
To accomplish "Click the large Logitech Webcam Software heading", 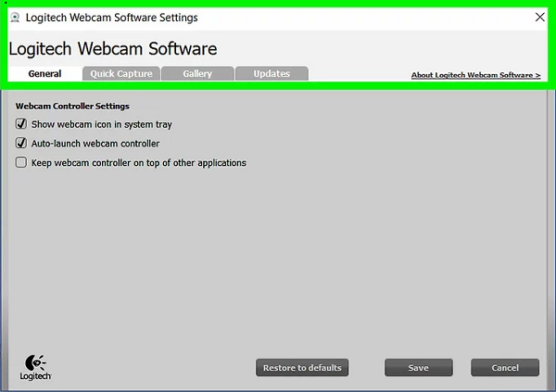I will tap(113, 48).
